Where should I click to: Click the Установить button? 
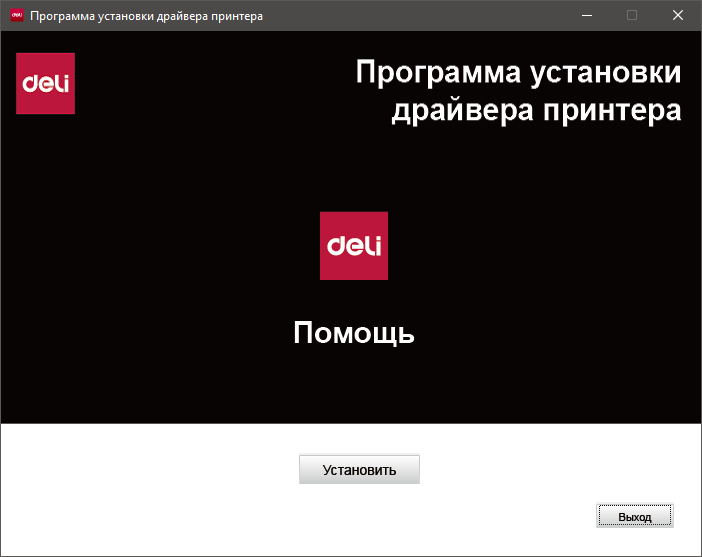click(359, 469)
